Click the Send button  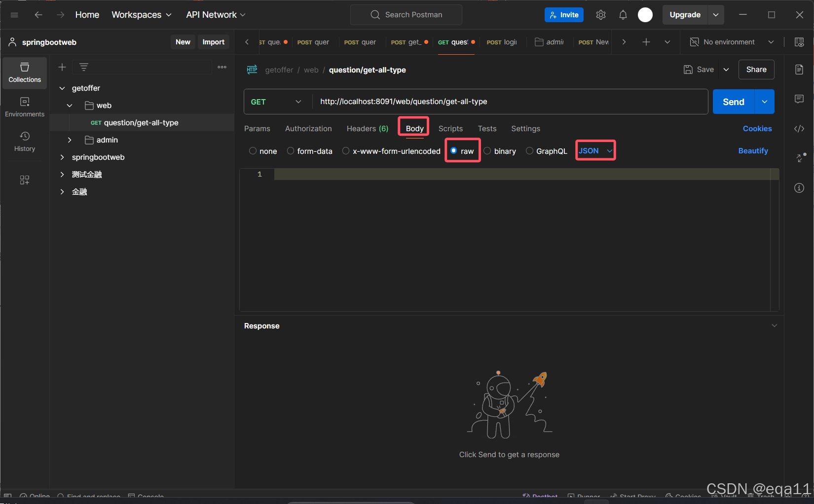coord(733,102)
